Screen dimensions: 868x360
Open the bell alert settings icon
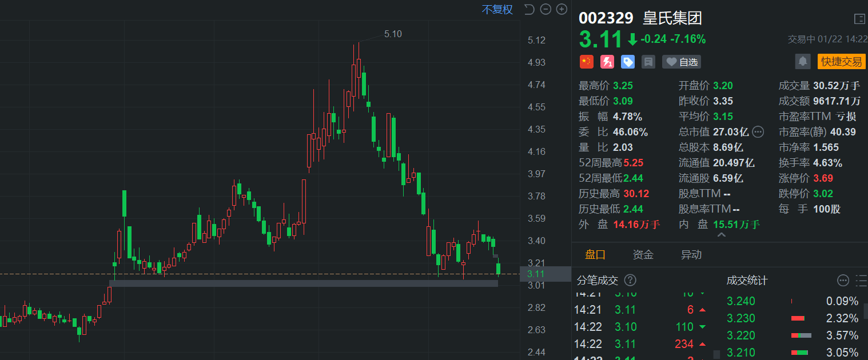803,61
